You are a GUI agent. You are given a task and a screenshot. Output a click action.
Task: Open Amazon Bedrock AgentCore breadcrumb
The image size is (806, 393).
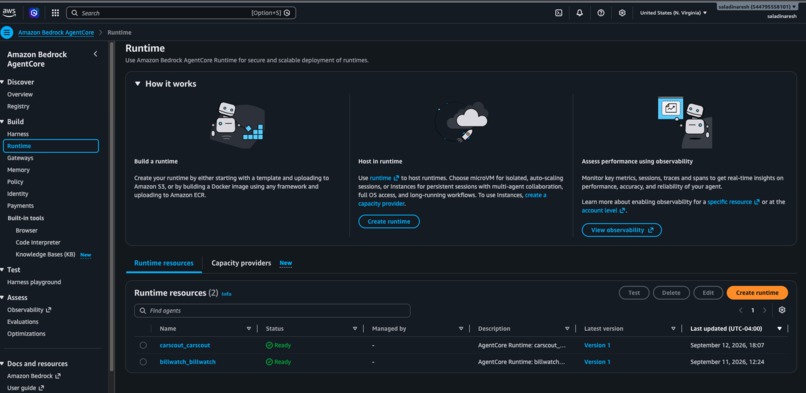click(56, 32)
